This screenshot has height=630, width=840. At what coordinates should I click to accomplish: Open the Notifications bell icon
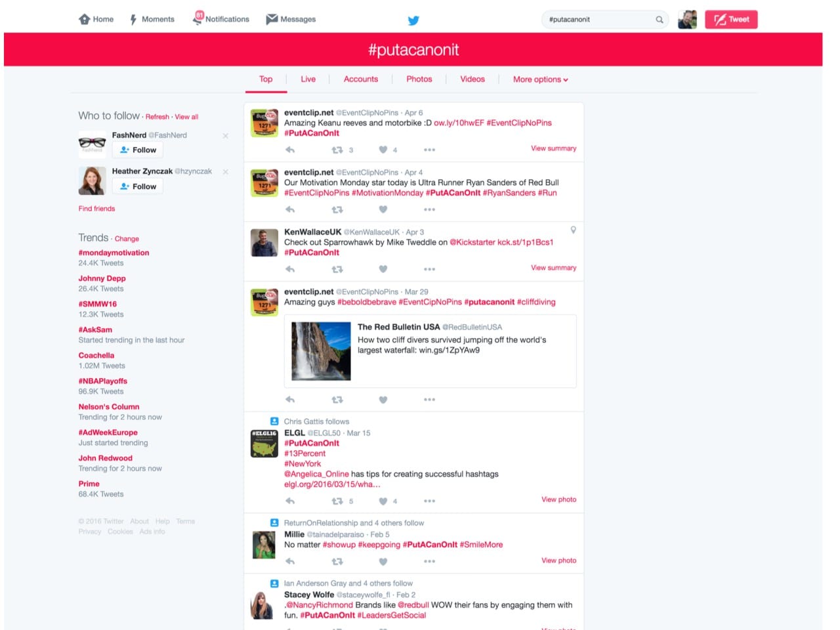click(x=197, y=19)
